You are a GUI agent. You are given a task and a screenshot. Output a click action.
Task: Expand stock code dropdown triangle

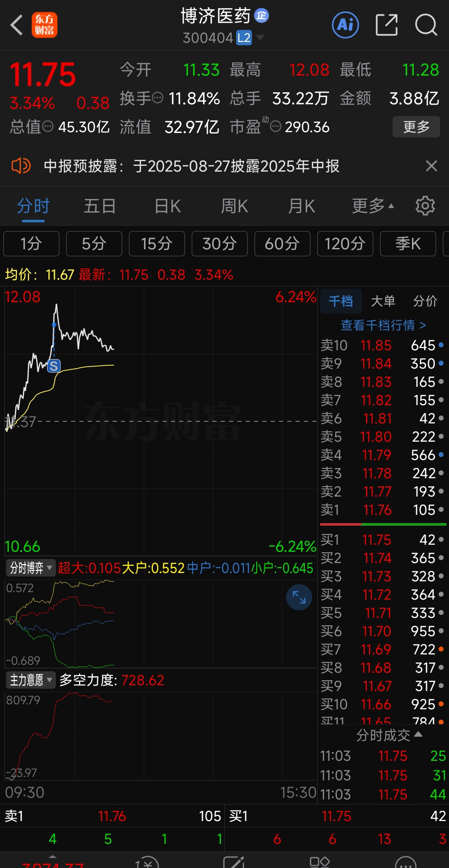point(261,38)
